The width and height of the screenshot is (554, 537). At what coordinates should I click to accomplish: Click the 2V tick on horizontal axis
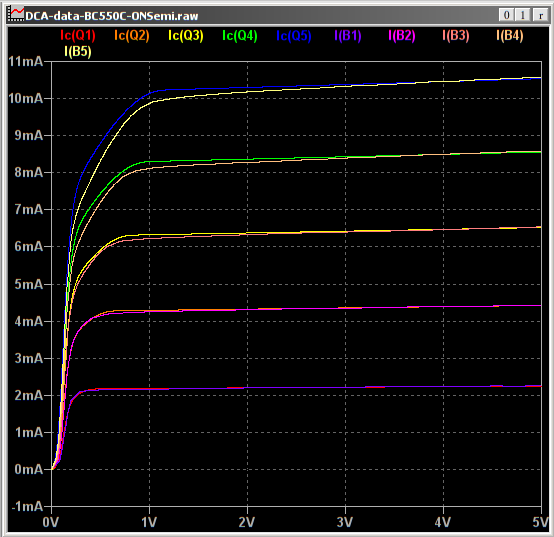(247, 522)
